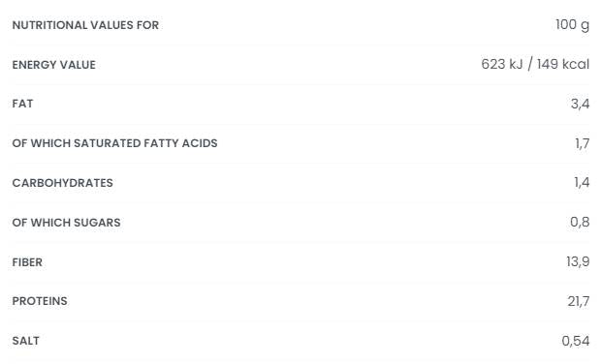
Task: Select the Of Which Sugars label
Action: point(66,223)
